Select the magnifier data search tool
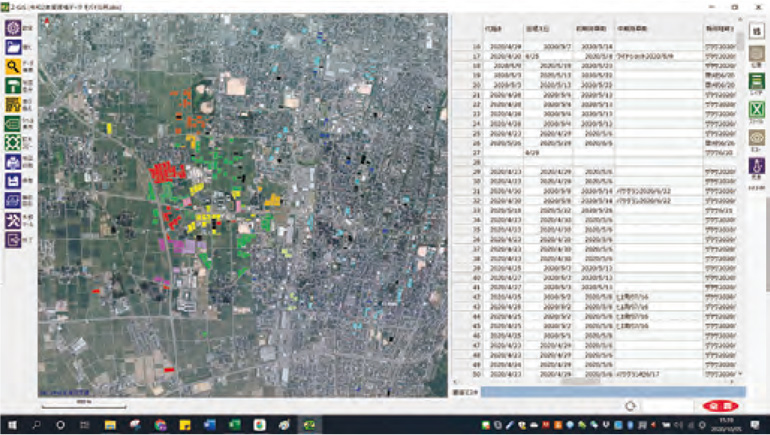 point(13,67)
